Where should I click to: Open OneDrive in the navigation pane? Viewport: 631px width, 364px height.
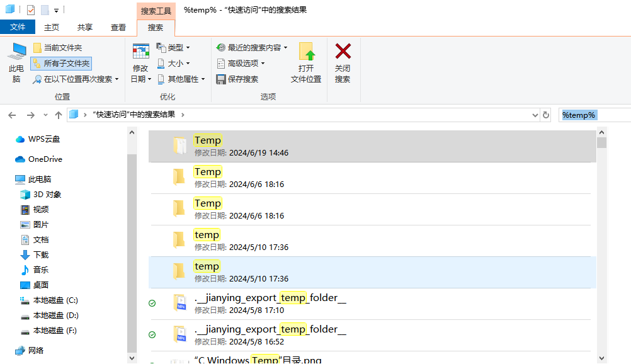pos(45,159)
